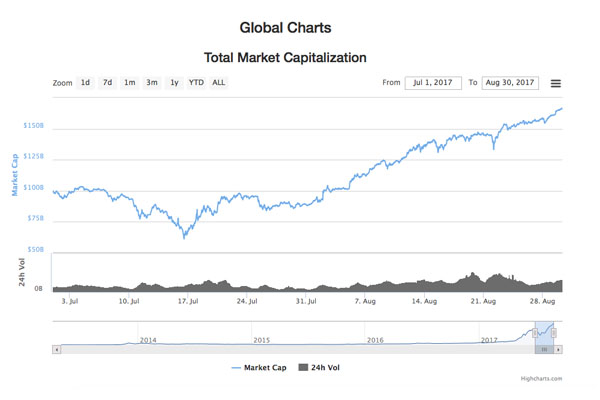Click 2015 in the navigator timeline
The image size is (600, 400).
point(261,340)
